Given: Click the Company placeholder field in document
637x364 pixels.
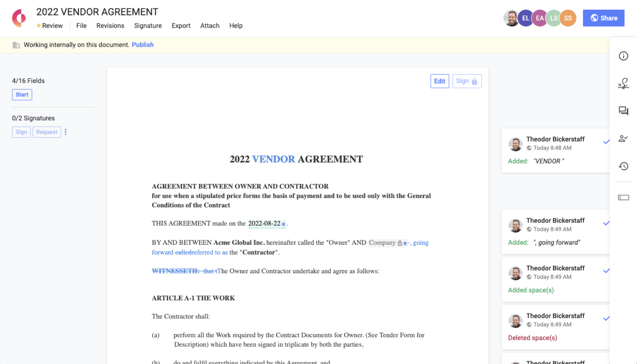Looking at the screenshot, I should 382,243.
